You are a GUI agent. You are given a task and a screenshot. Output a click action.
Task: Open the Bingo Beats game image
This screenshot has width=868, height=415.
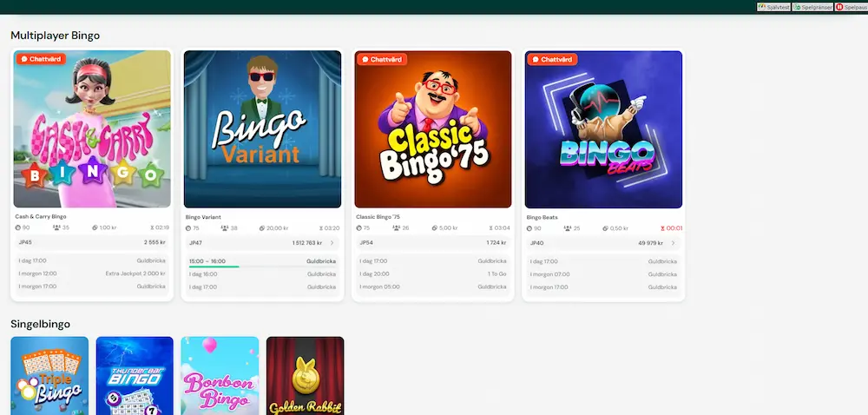pos(603,128)
